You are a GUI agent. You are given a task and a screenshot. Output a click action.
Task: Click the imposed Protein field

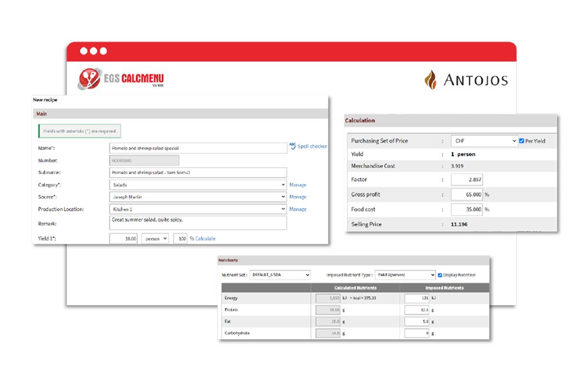[x=417, y=310]
